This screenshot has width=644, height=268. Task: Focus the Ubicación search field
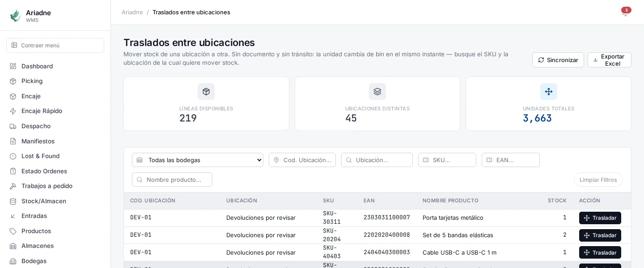(377, 160)
